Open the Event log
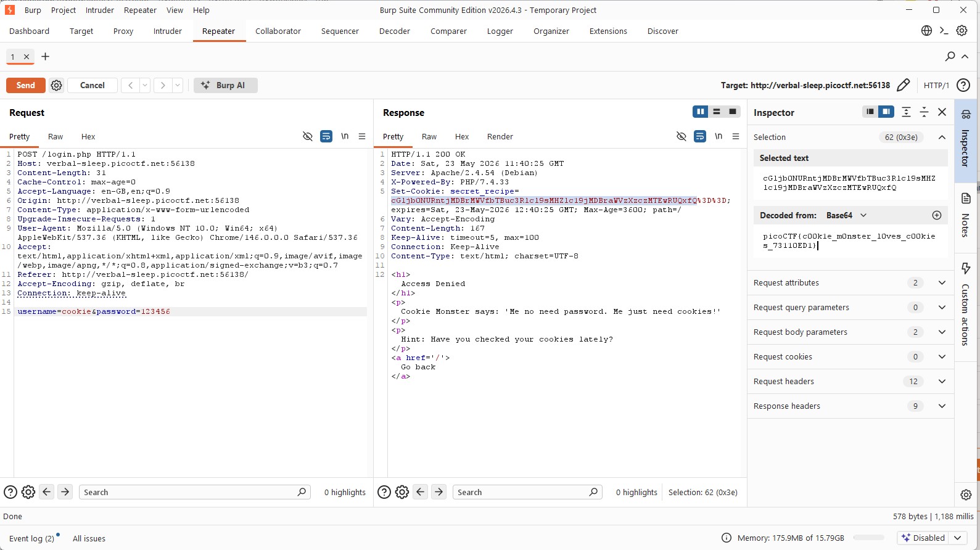The image size is (980, 550). click(31, 538)
